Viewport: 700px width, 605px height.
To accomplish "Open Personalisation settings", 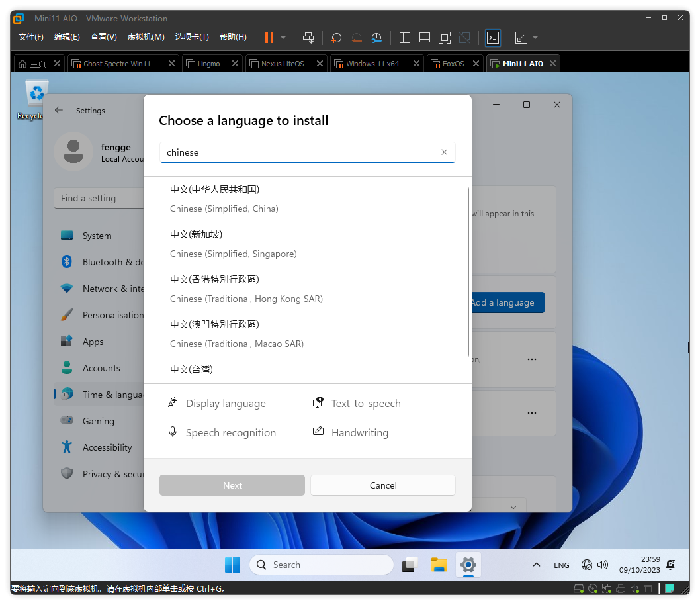I will pos(99,315).
